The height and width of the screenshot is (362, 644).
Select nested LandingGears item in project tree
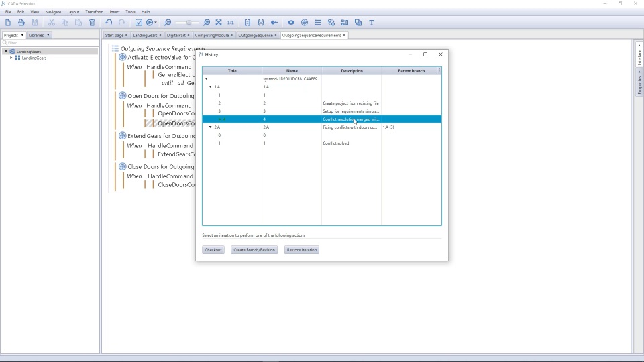[x=34, y=58]
